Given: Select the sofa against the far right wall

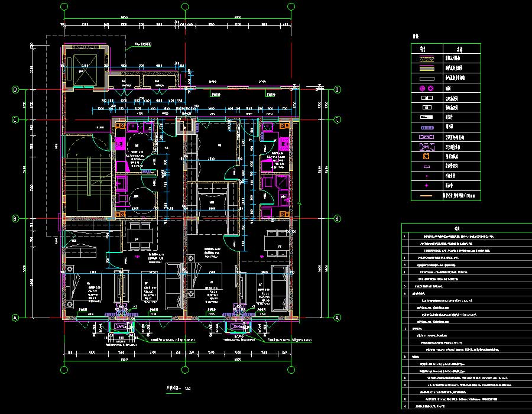Looking at the screenshot, I should coord(280,287).
